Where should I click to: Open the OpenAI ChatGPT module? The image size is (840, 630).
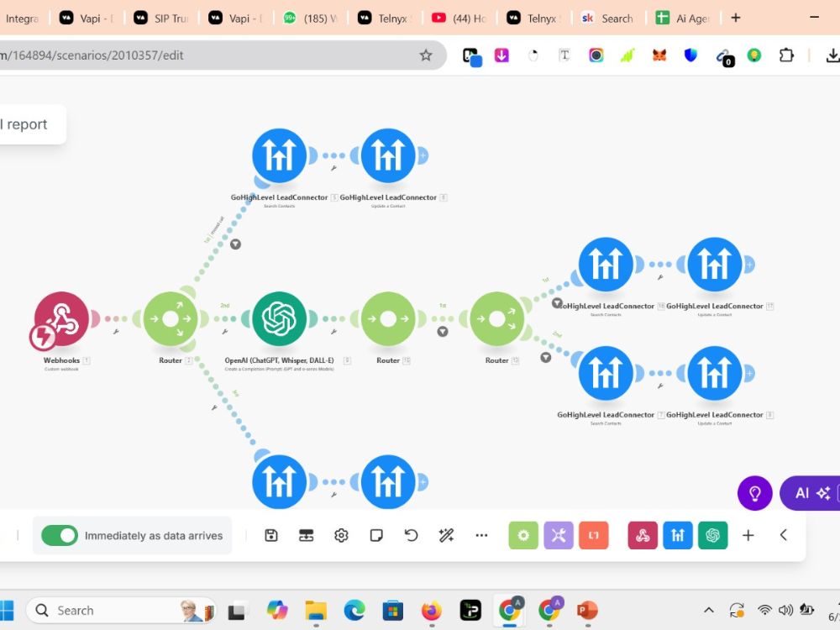[x=279, y=318]
